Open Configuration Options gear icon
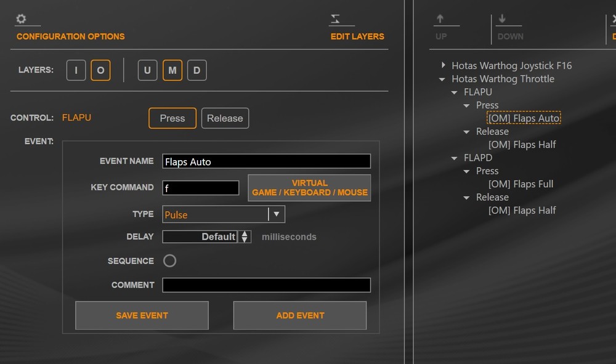616x364 pixels. point(21,18)
